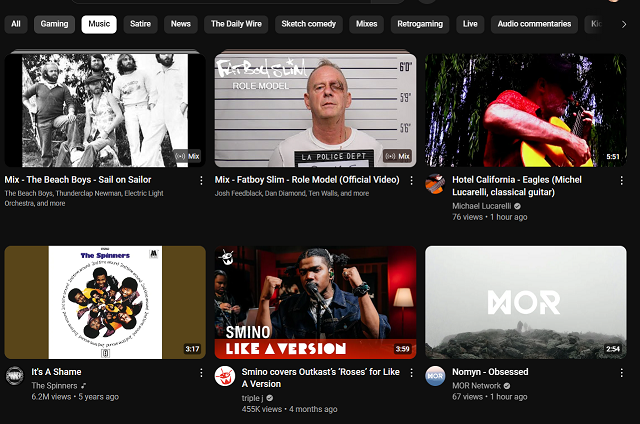The width and height of the screenshot is (640, 424).
Task: Go to The Spinners channel name
Action: (x=54, y=386)
